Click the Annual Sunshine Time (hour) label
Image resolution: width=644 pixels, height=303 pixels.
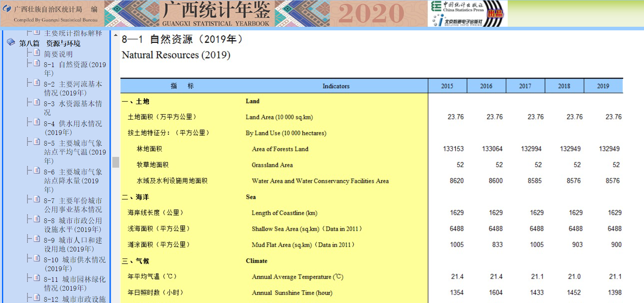(292, 293)
